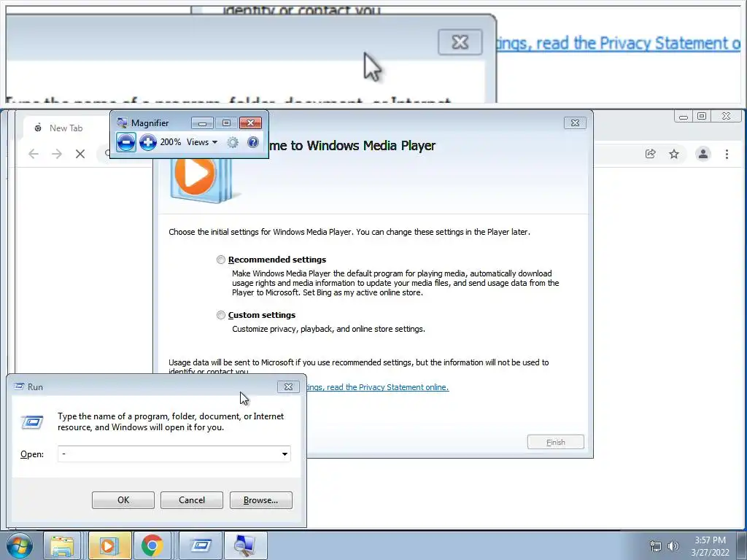This screenshot has width=747, height=560.
Task: Switch to Windows Media Player in taskbar
Action: (109, 545)
